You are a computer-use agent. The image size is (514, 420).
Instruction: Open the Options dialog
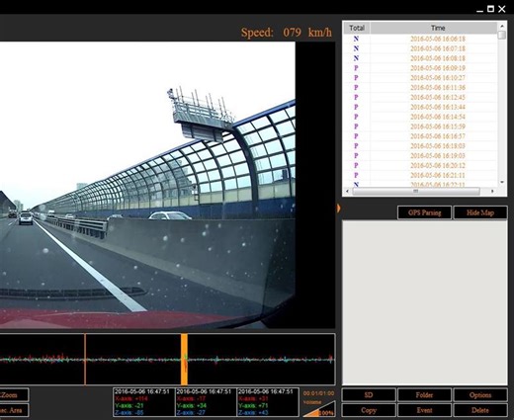coord(480,395)
